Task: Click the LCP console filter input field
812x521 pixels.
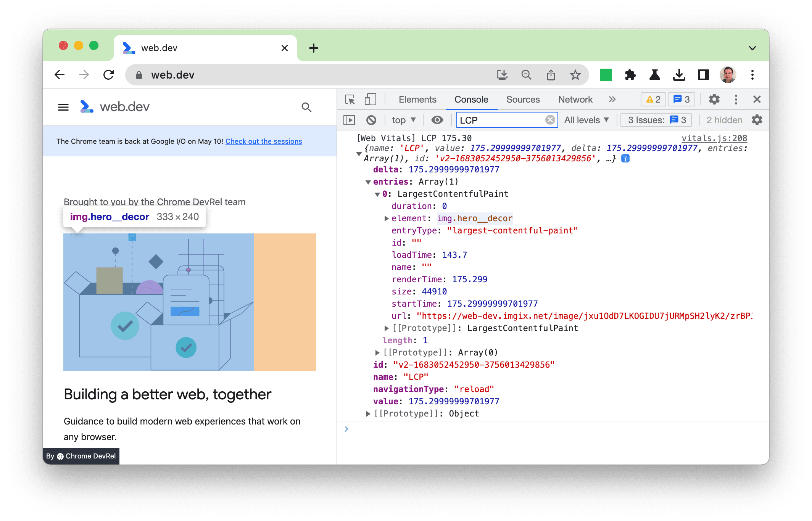Action: [x=505, y=119]
